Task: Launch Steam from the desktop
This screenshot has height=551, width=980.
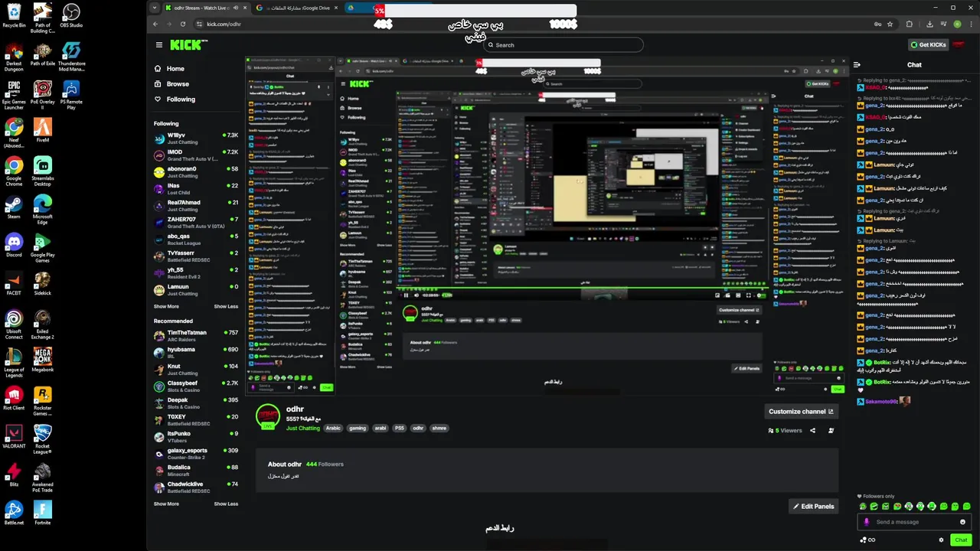Action: pos(14,207)
